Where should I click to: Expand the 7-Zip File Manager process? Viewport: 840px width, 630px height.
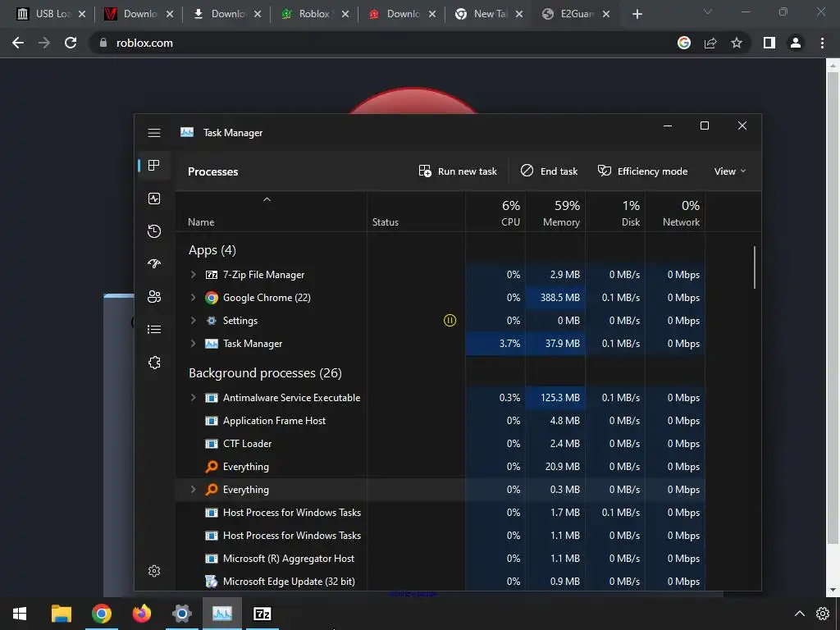[194, 274]
